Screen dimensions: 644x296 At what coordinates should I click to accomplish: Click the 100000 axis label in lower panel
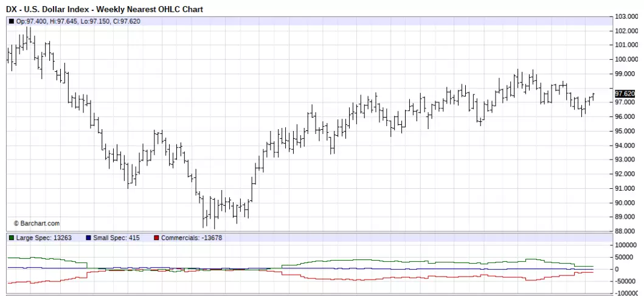(x=628, y=245)
